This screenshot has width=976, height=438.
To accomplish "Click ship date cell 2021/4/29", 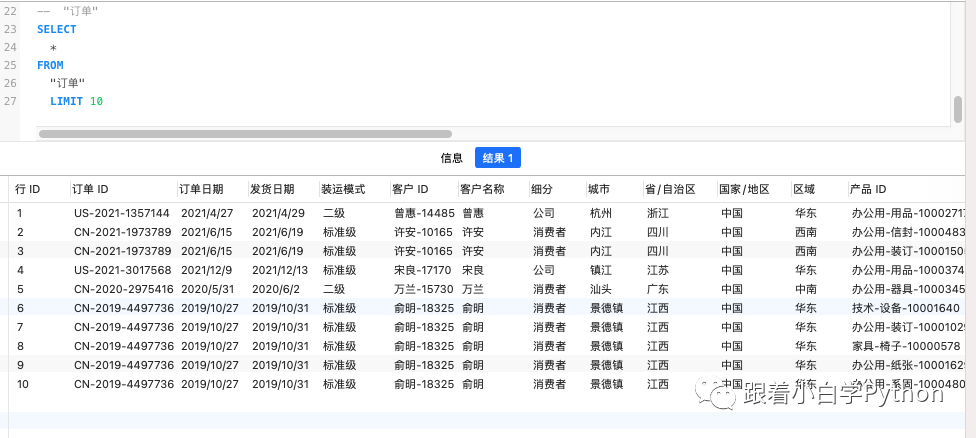I will coord(278,213).
